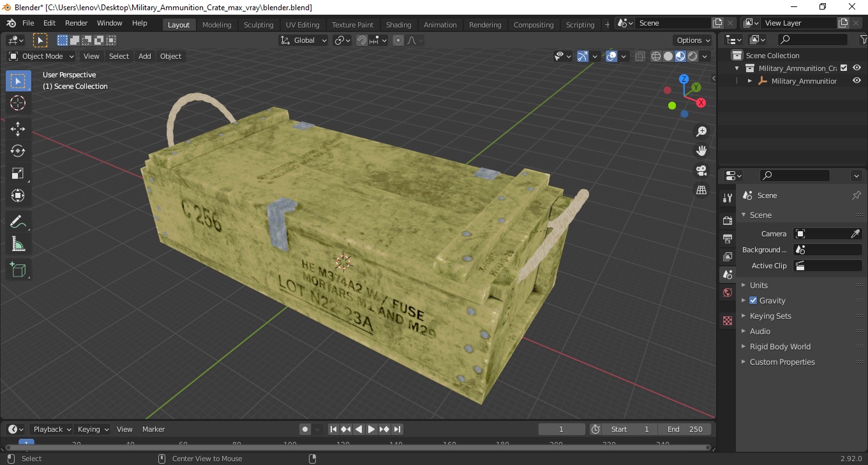Open the Global transform orientation dropdown

304,40
